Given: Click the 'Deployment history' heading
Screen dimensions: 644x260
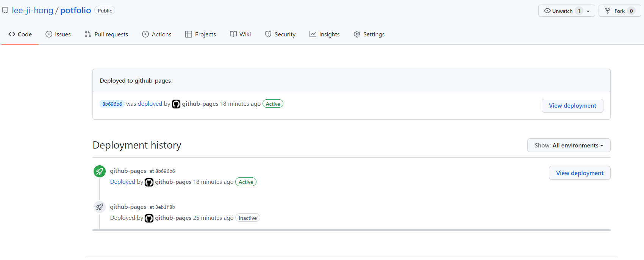Looking at the screenshot, I should click(x=137, y=145).
